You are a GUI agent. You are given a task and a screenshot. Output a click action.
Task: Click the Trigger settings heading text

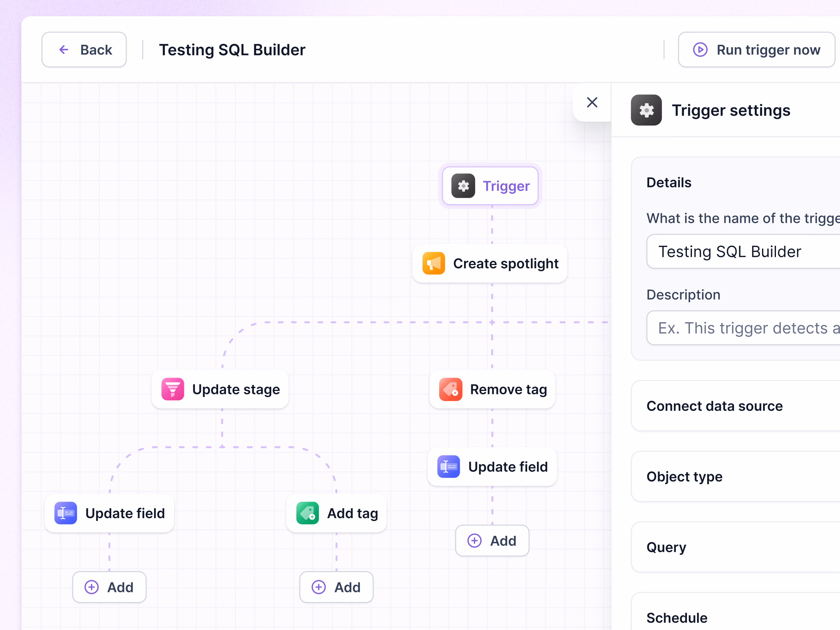tap(731, 110)
